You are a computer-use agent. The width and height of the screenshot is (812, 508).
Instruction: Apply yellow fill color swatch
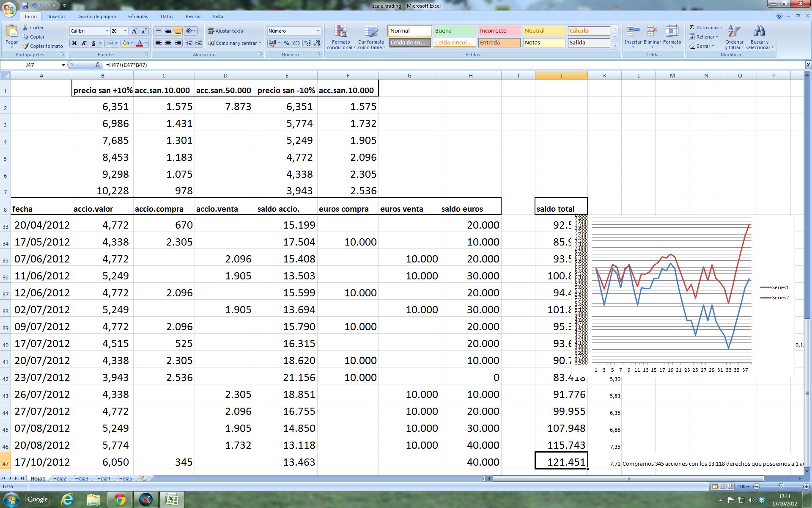point(126,43)
